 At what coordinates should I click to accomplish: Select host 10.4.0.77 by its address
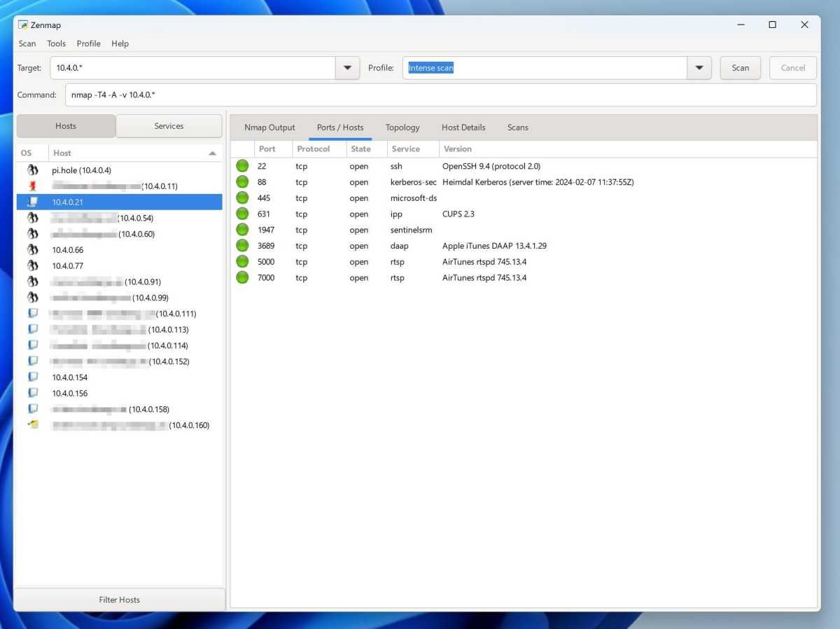[67, 266]
